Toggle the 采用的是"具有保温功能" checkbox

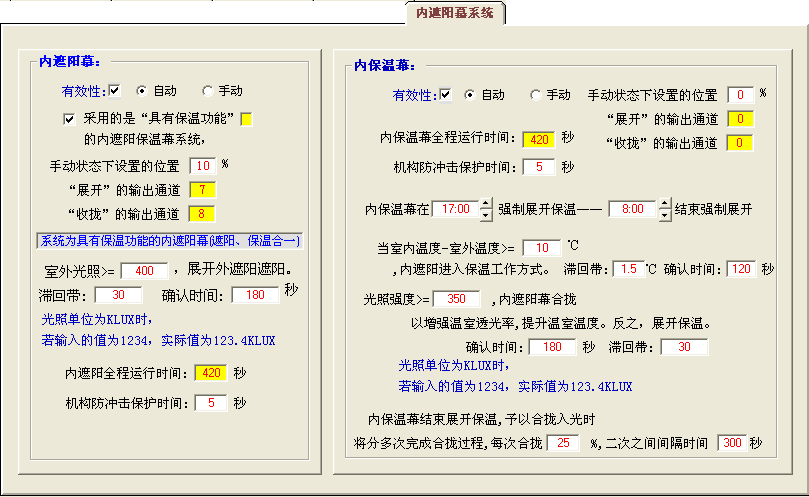(x=69, y=118)
